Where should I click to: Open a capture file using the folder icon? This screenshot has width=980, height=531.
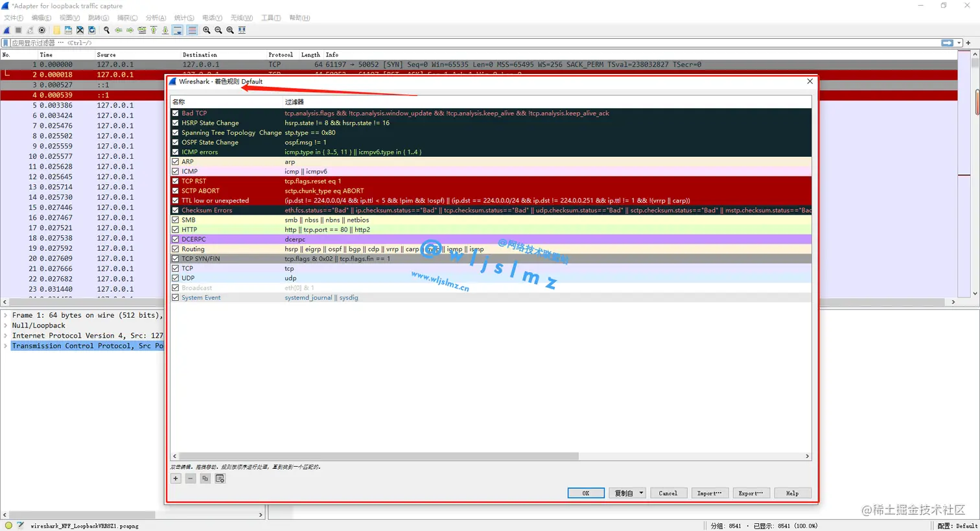pyautogui.click(x=56, y=30)
